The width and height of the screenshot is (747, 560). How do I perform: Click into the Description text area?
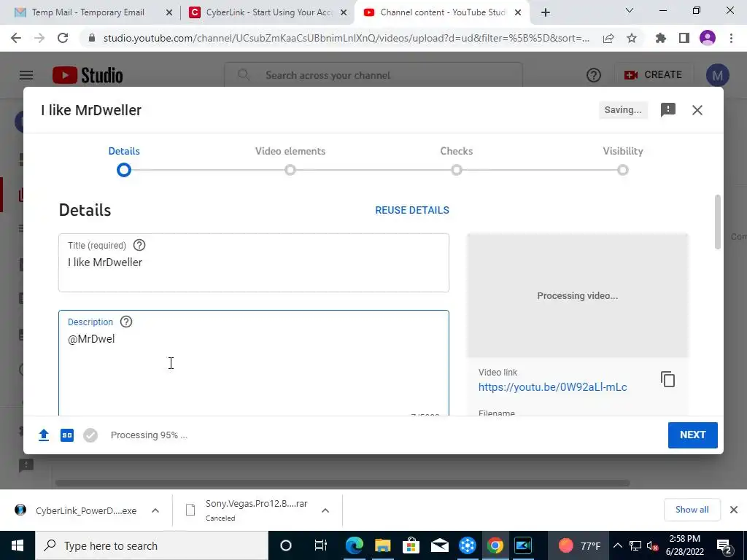tap(253, 363)
